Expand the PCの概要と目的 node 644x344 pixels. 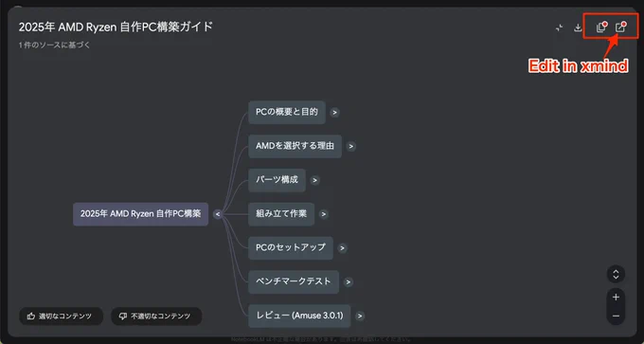(x=334, y=113)
